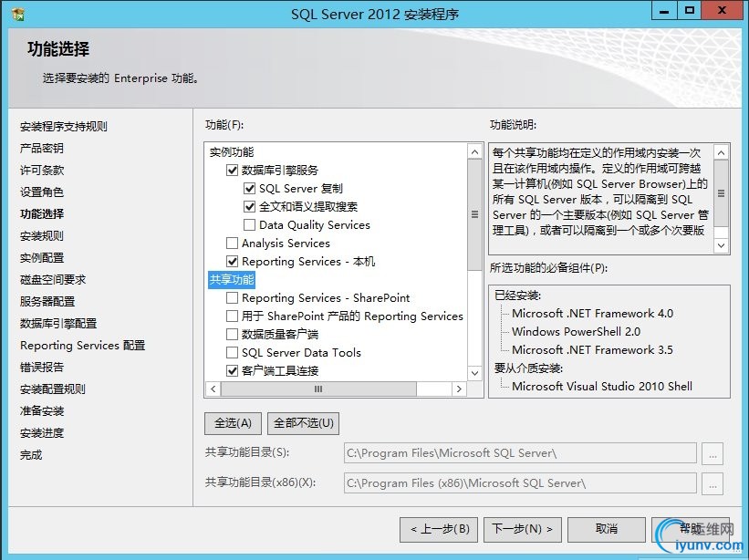The image size is (749, 560).
Task: Select 服务器配置 step in sidebar
Action: (x=47, y=302)
